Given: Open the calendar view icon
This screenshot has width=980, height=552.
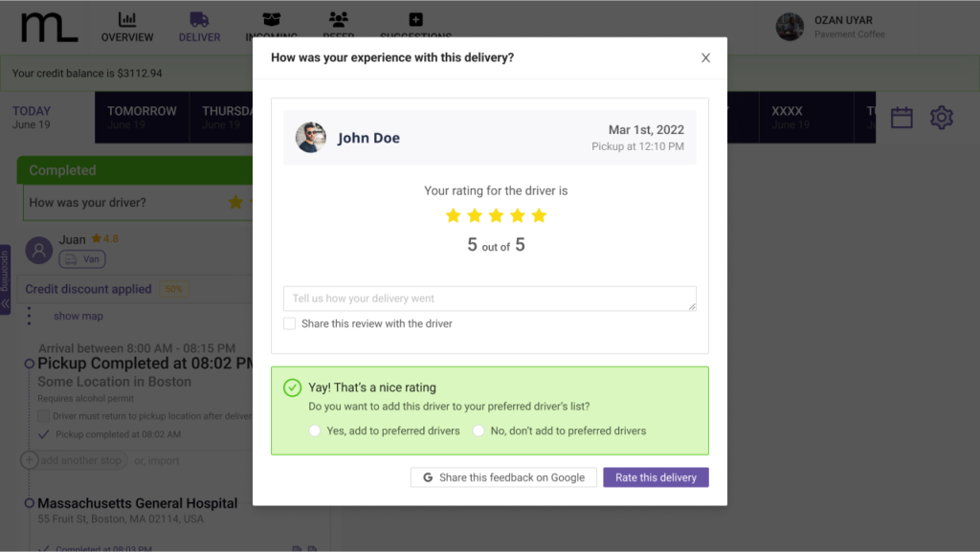Looking at the screenshot, I should click(x=902, y=117).
